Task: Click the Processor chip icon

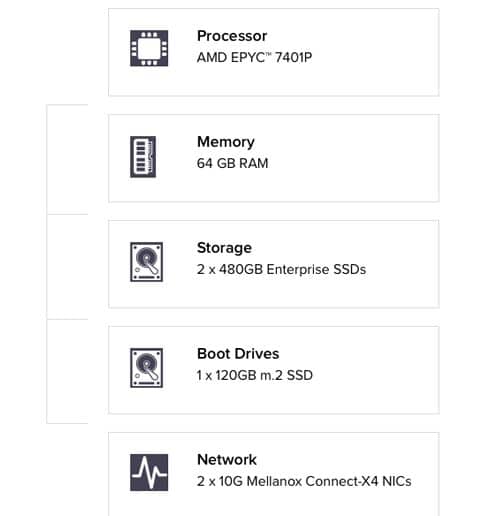Action: [x=149, y=48]
